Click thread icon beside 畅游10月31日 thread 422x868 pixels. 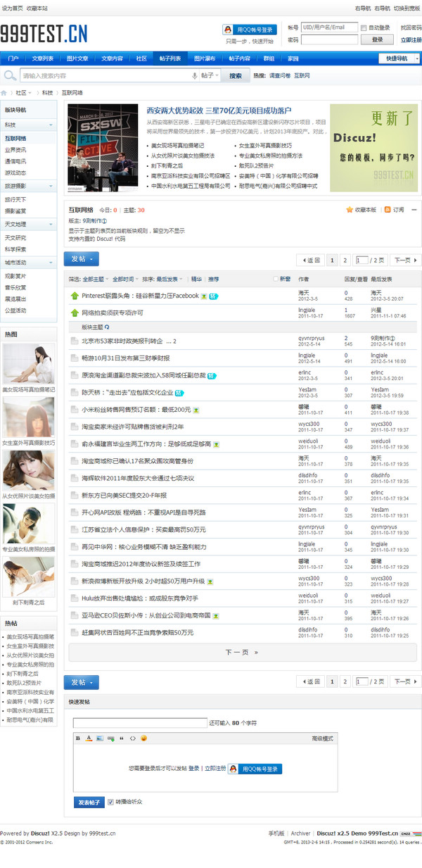click(x=75, y=358)
